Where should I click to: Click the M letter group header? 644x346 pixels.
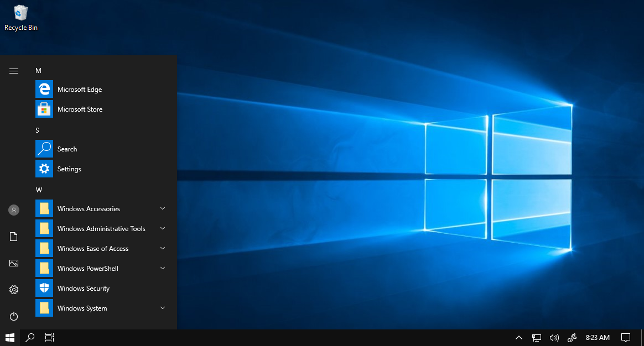click(x=38, y=71)
